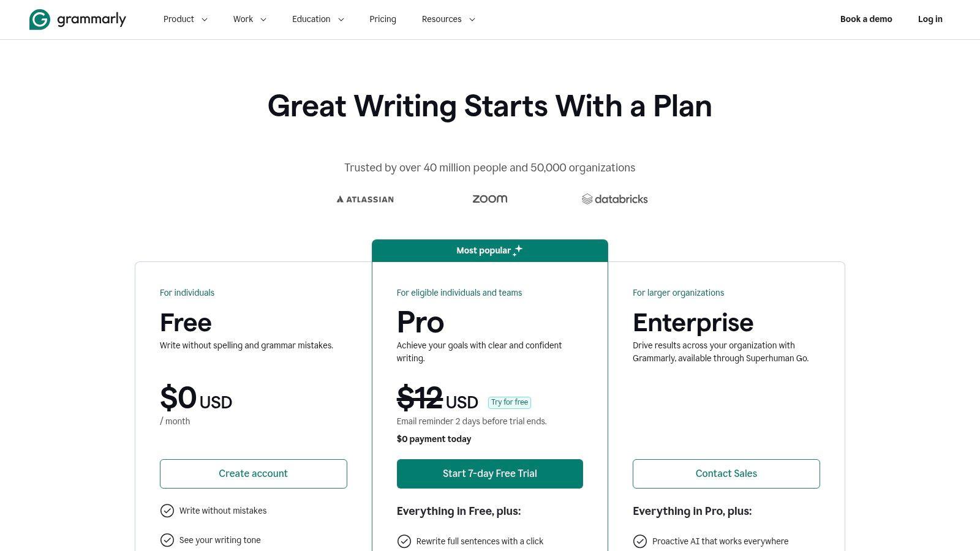Click the Grammarly logo icon
Viewport: 980px width, 551px height.
(39, 20)
